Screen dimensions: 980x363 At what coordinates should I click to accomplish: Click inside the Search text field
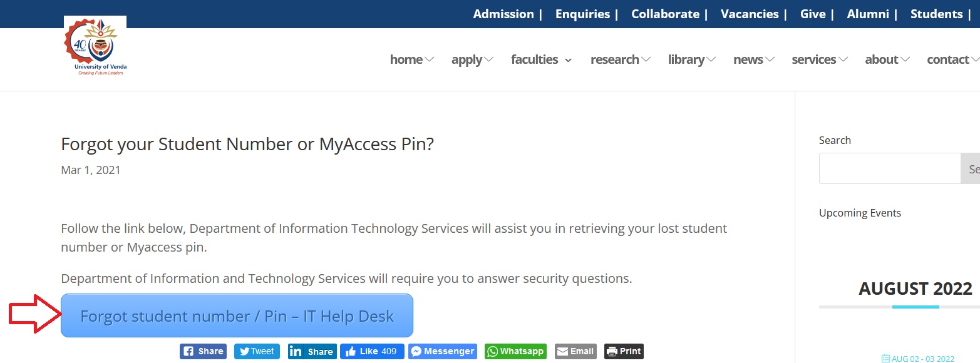pyautogui.click(x=889, y=168)
